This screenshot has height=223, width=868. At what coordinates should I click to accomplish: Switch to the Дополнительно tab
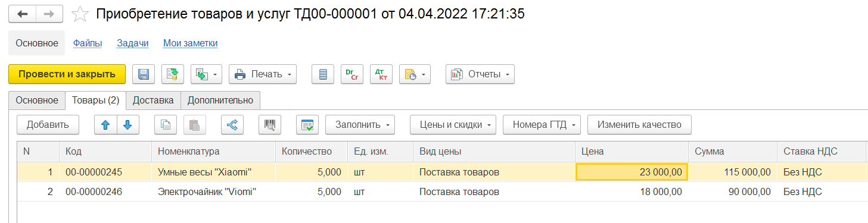[x=220, y=100]
